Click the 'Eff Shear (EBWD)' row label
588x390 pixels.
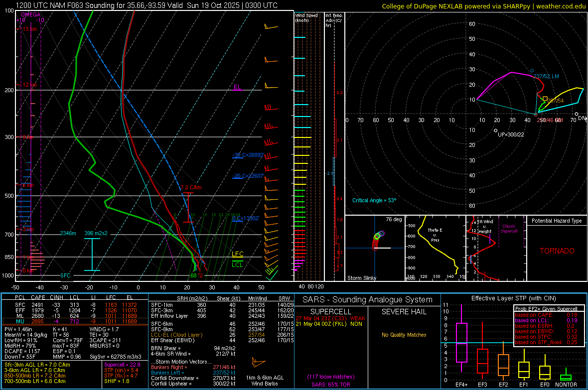[173, 340]
